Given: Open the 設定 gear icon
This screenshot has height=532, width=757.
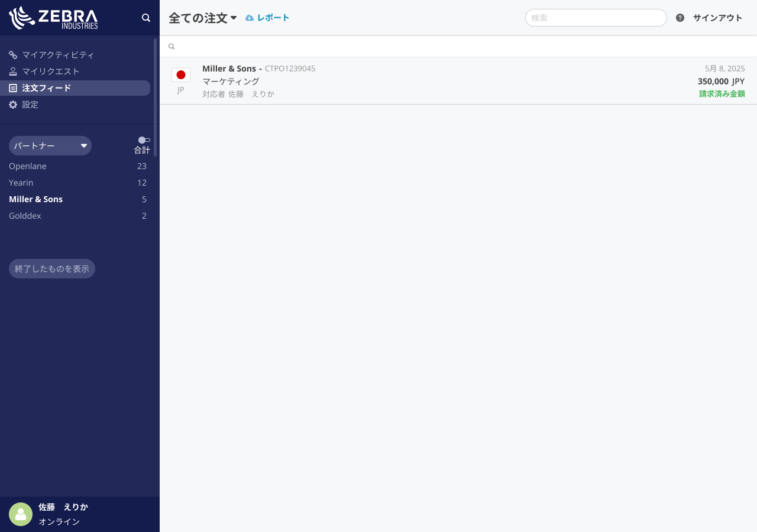Looking at the screenshot, I should click(x=12, y=104).
